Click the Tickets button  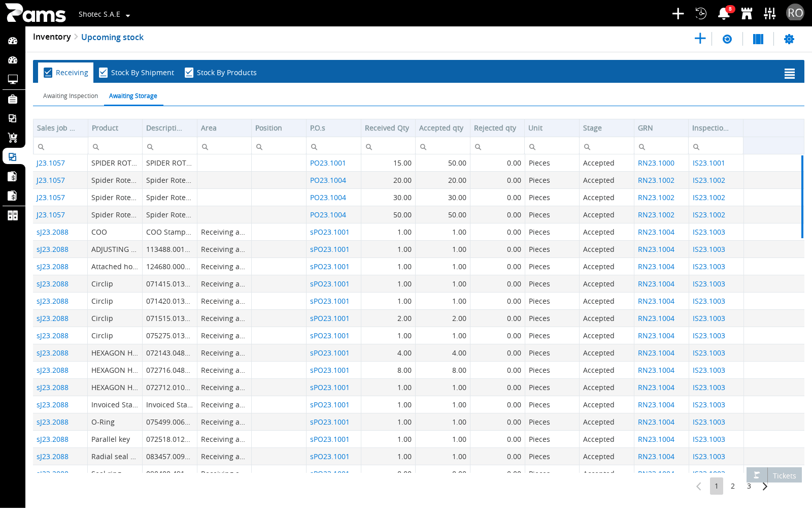pos(785,475)
